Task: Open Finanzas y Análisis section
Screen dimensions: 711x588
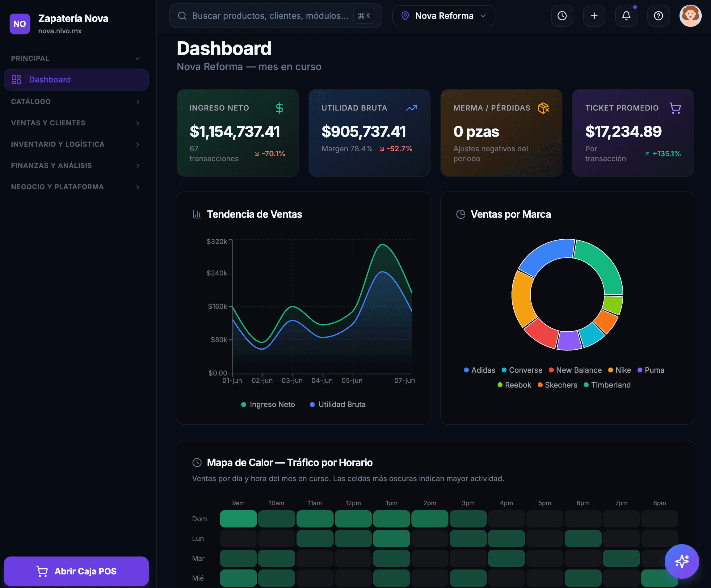Action: click(76, 166)
